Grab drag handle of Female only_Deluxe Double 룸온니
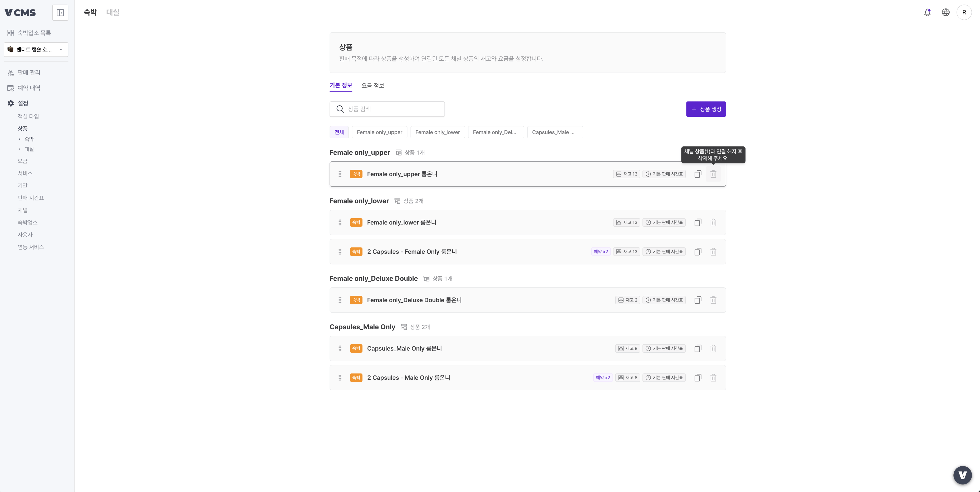980x492 pixels. click(340, 300)
